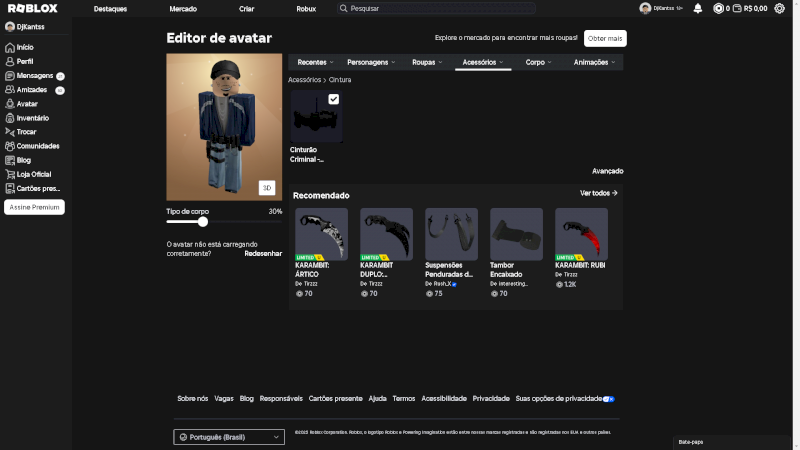Open the Robux balance icon
The height and width of the screenshot is (450, 800).
[718, 9]
